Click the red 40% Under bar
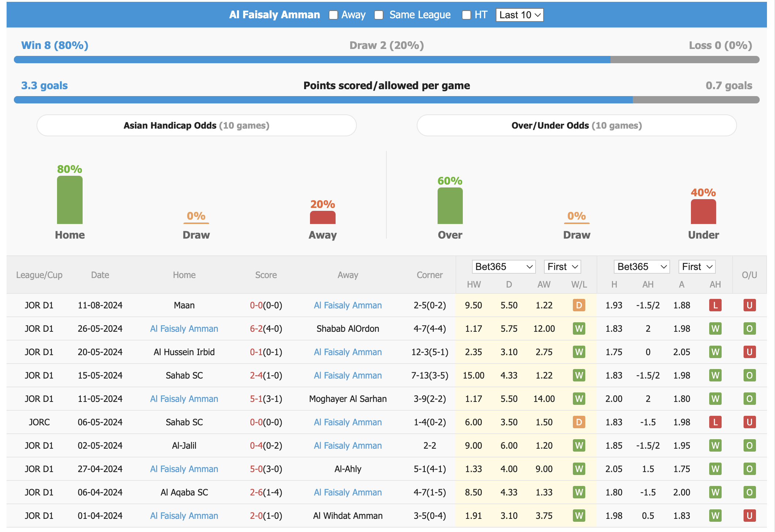The image size is (775, 532). [703, 212]
